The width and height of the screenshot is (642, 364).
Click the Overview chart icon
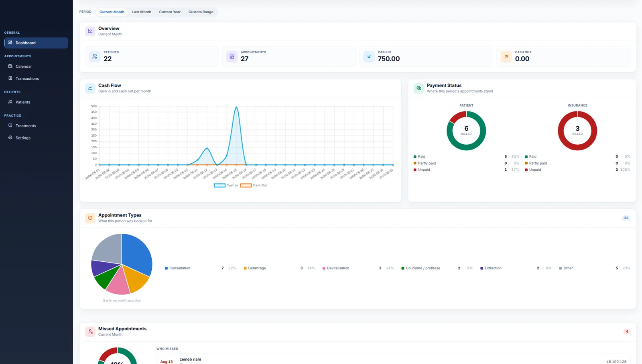pos(90,31)
